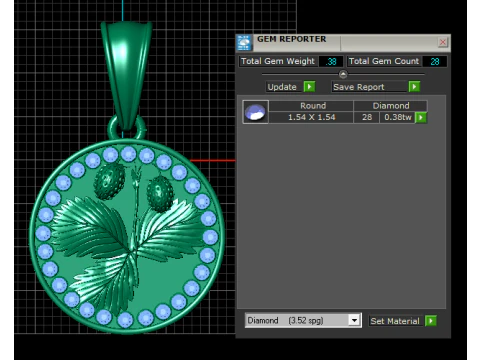Click the "Total Gem Count" label
Screen dimensions: 480x360
click(384, 61)
